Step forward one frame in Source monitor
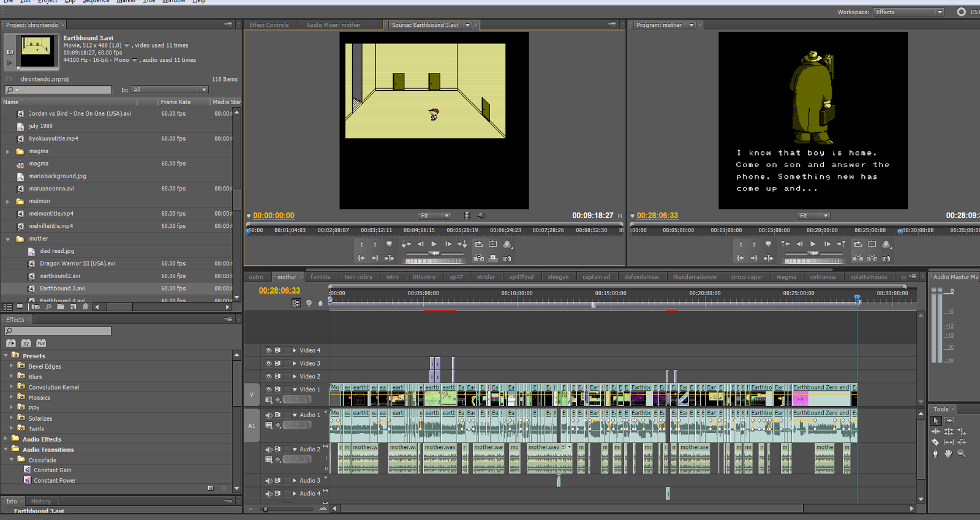Image resolution: width=980 pixels, height=520 pixels. pos(448,244)
